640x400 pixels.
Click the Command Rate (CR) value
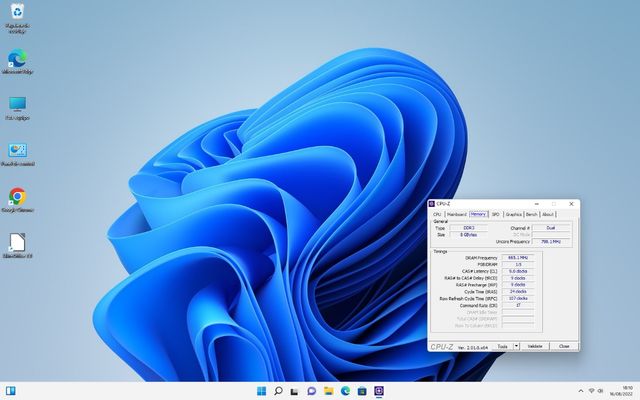pos(518,305)
